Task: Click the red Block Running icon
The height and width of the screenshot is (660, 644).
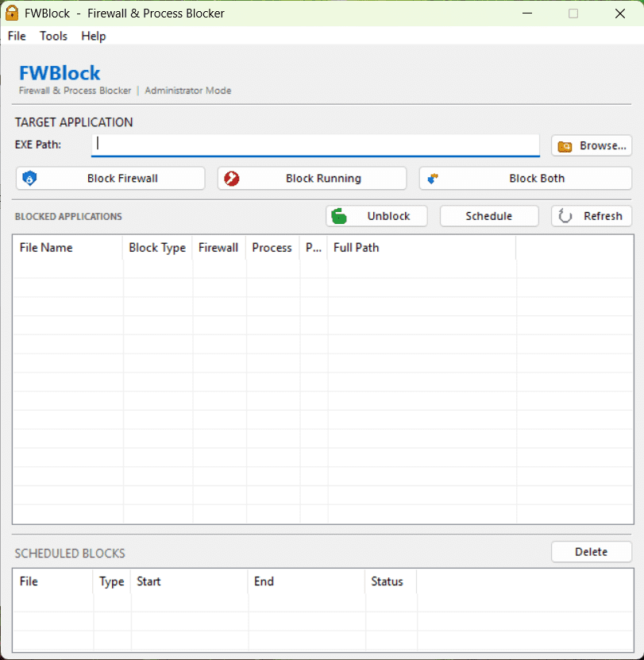Action: (x=232, y=179)
